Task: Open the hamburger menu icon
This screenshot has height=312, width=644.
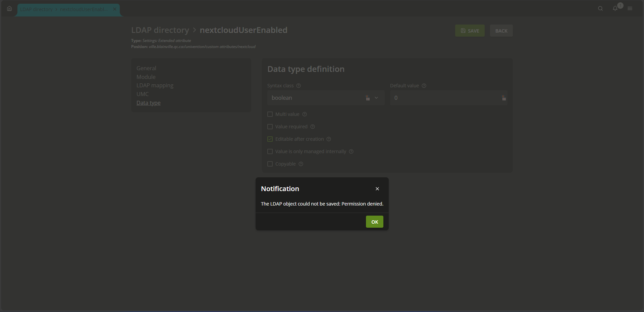Action: tap(630, 9)
